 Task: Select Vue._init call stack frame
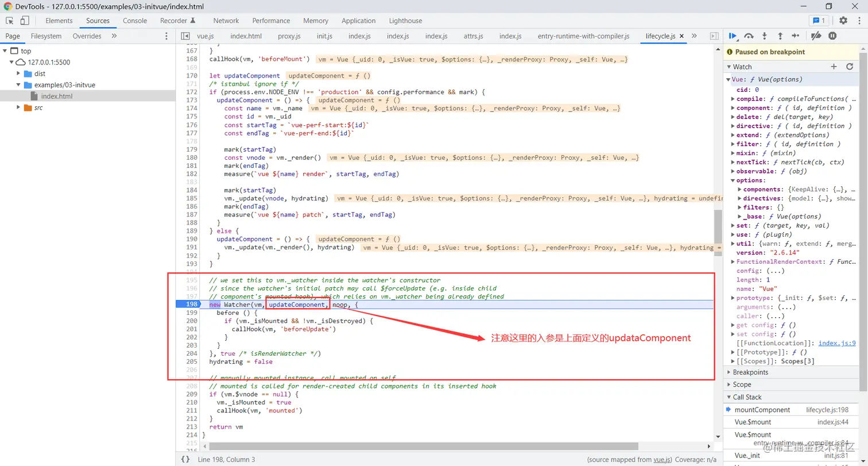792,456
